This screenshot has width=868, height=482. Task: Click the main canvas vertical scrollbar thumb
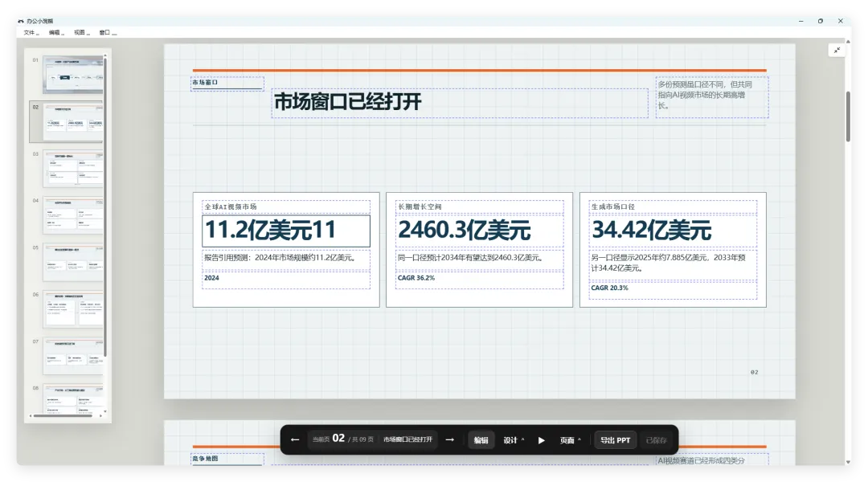click(x=848, y=116)
